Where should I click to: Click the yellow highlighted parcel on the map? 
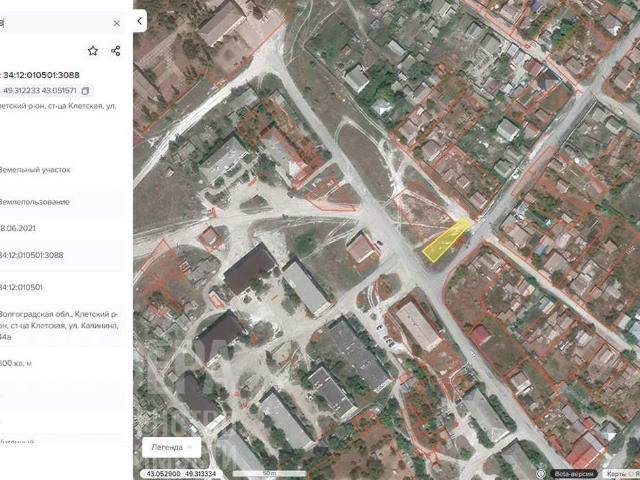point(445,241)
